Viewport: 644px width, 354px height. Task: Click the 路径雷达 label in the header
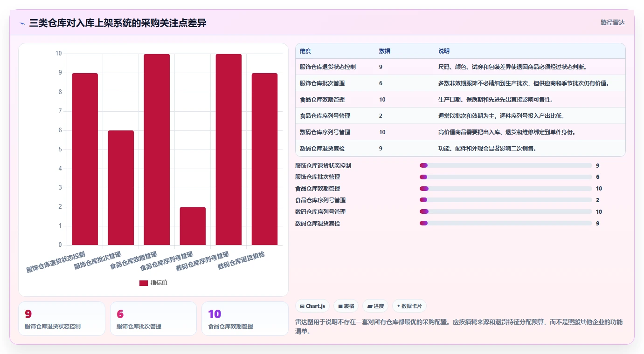(x=612, y=22)
